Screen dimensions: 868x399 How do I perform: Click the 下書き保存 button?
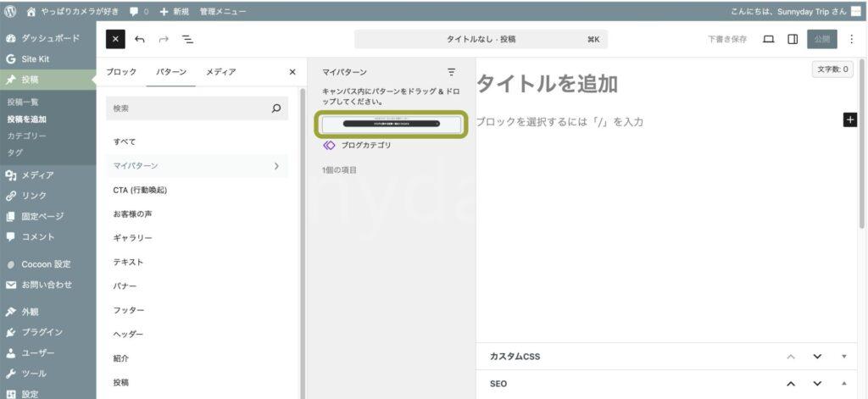point(727,39)
